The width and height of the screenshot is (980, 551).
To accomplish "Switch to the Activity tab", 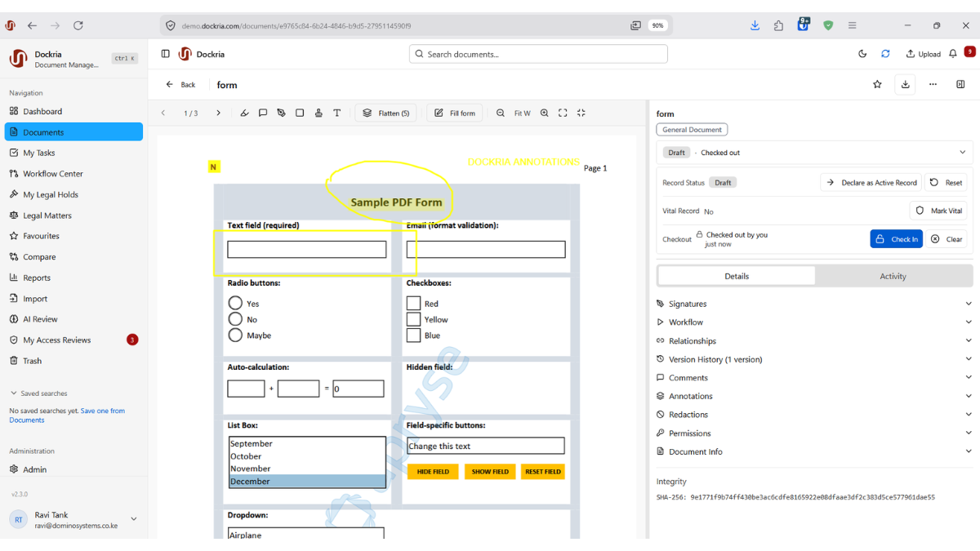I will [893, 276].
